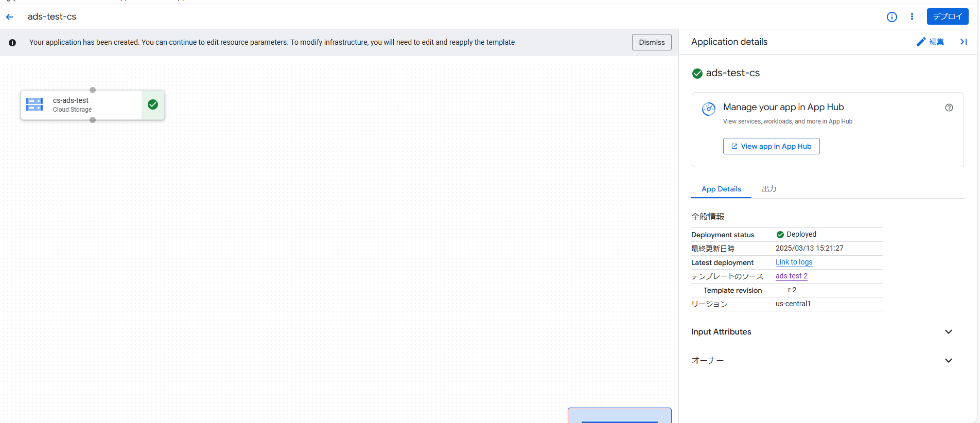Click the blue デプロイ button

coord(948,16)
